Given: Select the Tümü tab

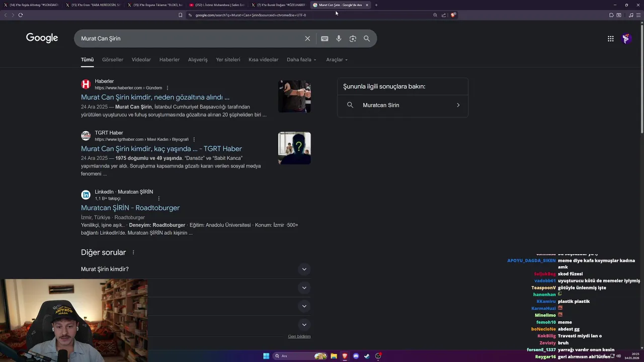Looking at the screenshot, I should [x=87, y=60].
